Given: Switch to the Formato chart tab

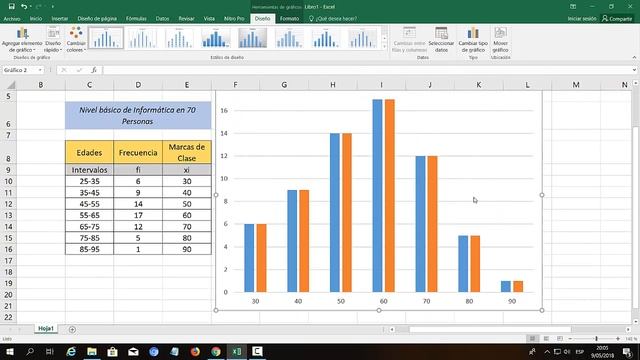Looking at the screenshot, I should 289,19.
